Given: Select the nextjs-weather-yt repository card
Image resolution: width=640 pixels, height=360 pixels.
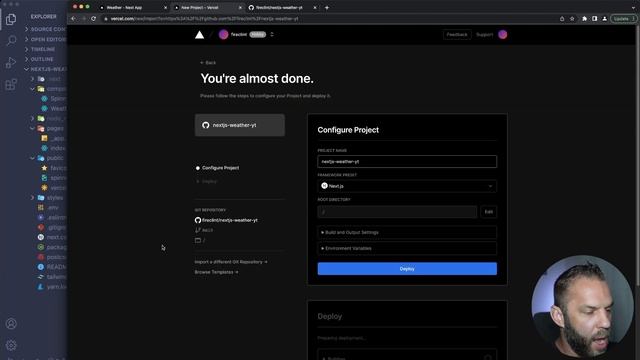Looking at the screenshot, I should pos(240,125).
